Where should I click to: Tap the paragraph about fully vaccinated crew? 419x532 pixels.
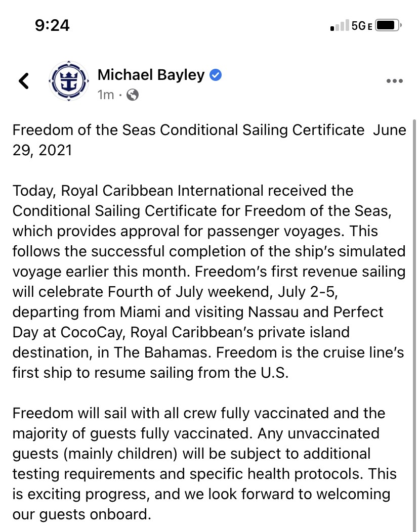click(204, 463)
